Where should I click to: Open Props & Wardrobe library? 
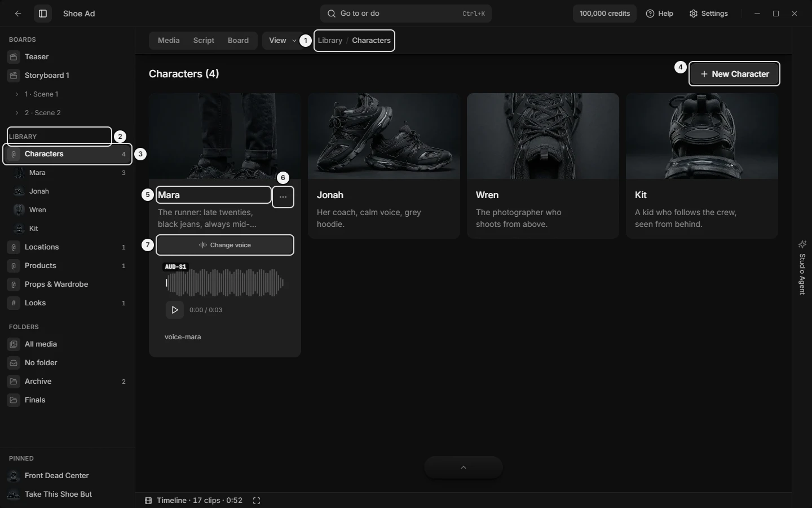[68, 284]
